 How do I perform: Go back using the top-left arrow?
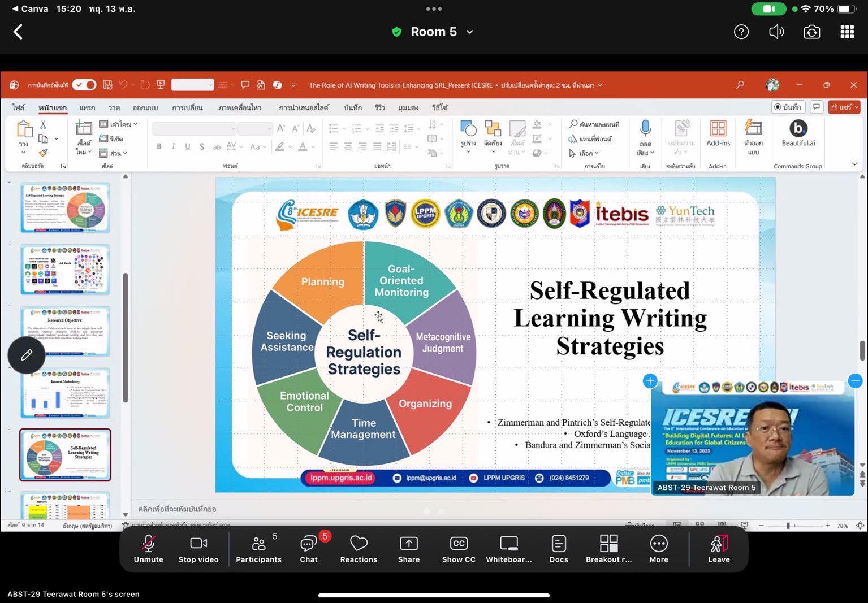(x=18, y=32)
